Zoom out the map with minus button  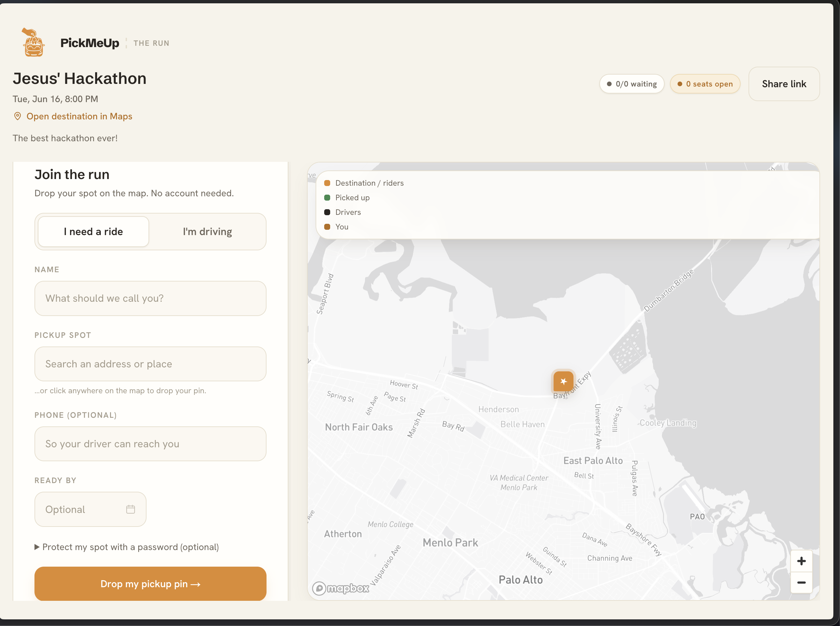(x=801, y=583)
